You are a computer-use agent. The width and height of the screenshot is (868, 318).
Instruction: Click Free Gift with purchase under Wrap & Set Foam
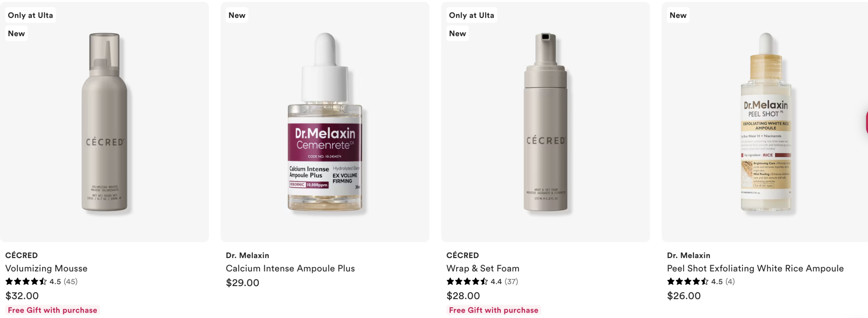[494, 310]
